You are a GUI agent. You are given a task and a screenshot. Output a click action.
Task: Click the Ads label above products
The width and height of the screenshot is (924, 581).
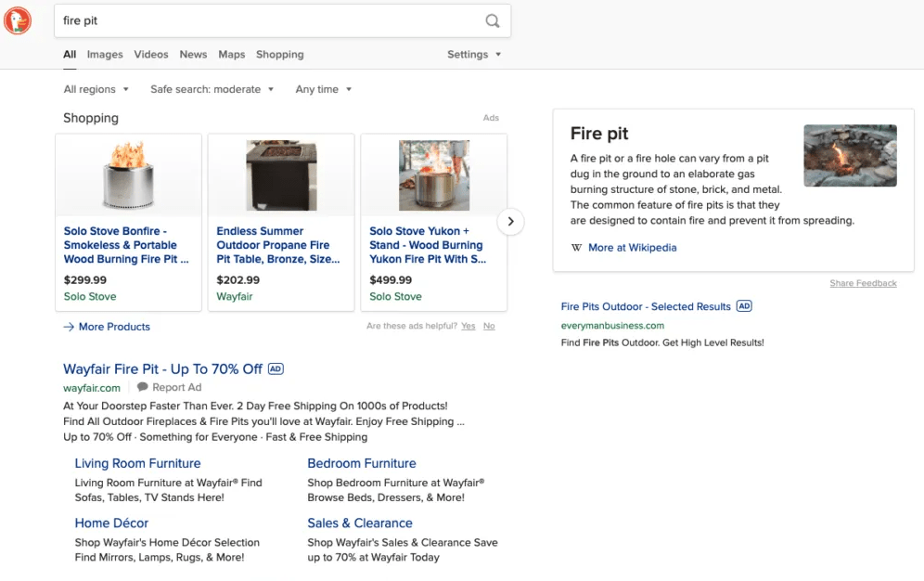[491, 118]
